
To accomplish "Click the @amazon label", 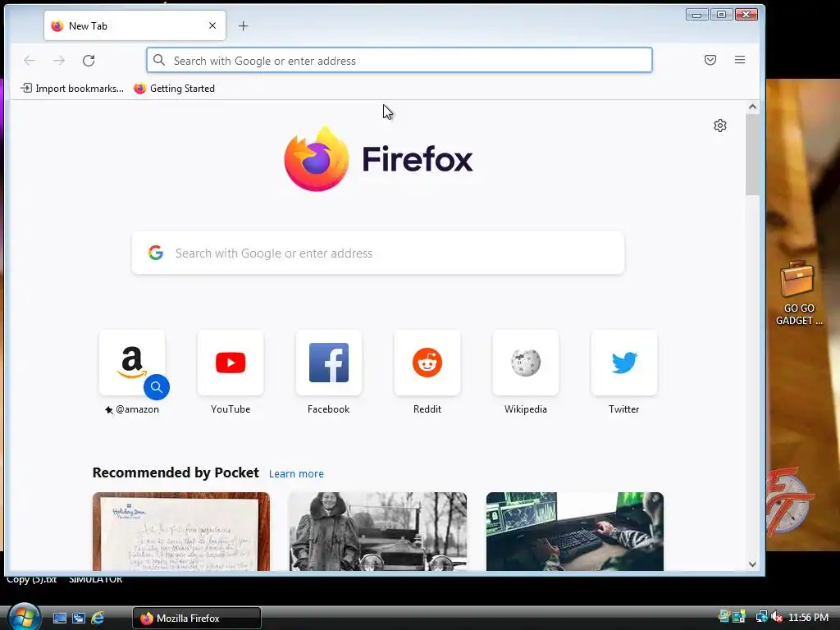I will tap(137, 409).
